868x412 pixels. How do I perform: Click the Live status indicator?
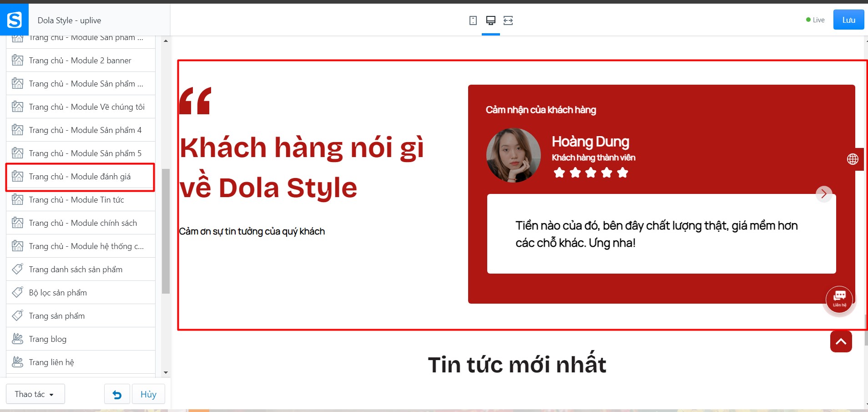[x=815, y=20]
